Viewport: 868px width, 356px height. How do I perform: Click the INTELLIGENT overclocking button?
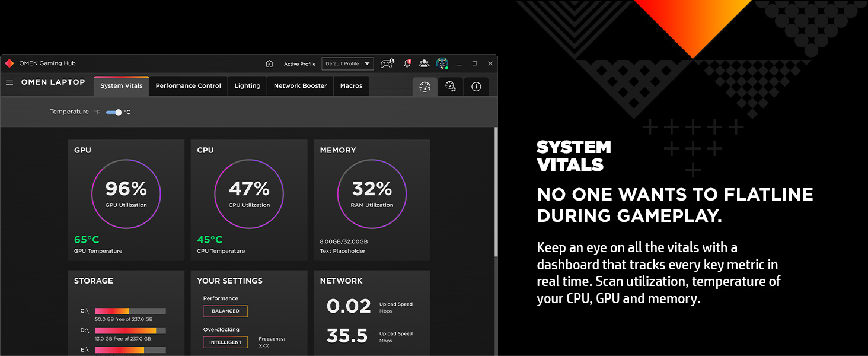coord(225,342)
